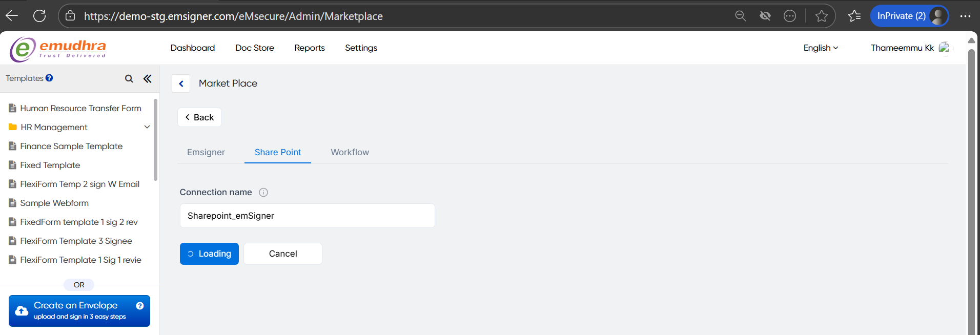Click the emudhra logo

58,49
